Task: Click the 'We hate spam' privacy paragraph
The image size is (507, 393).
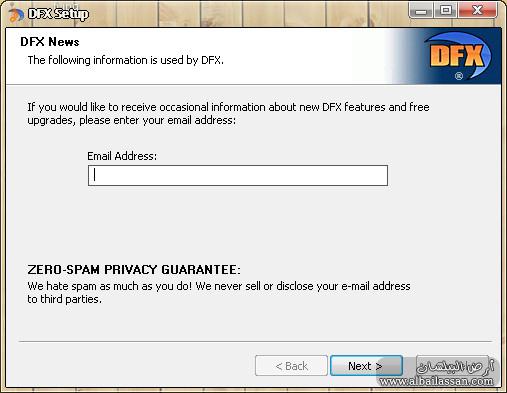Action: click(219, 292)
